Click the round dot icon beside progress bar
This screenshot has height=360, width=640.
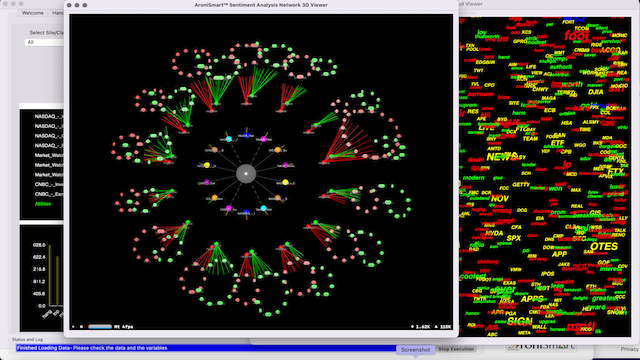tap(81, 327)
